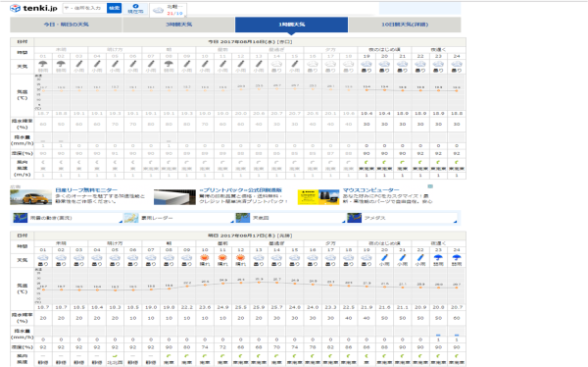Click today's 19時 wind direction arrow
The width and height of the screenshot is (588, 367).
[367, 162]
